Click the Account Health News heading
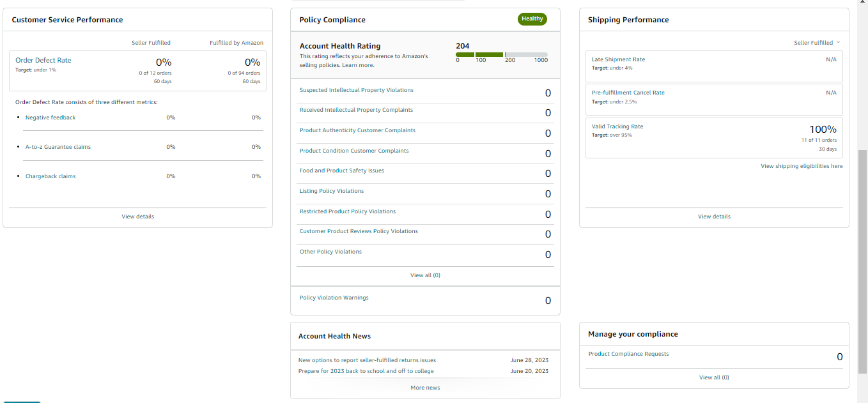The image size is (868, 403). click(x=334, y=336)
